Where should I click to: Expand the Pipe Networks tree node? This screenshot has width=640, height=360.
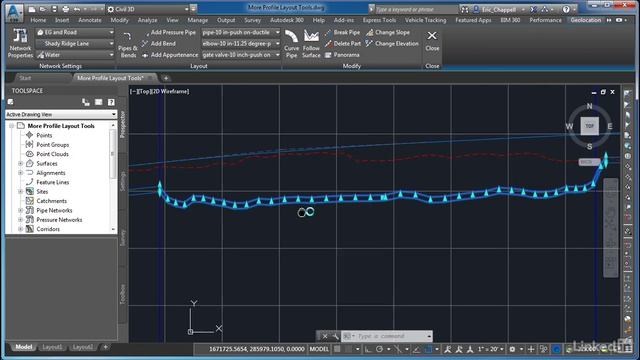click(x=20, y=210)
